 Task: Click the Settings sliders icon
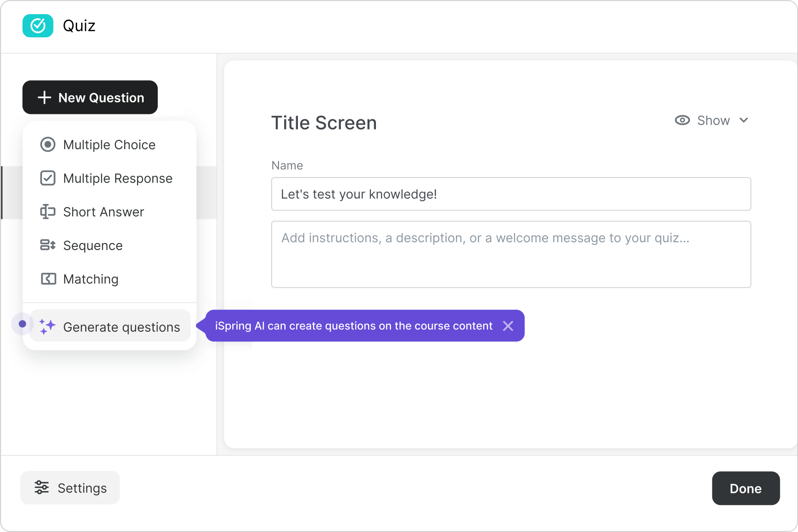[x=42, y=488]
